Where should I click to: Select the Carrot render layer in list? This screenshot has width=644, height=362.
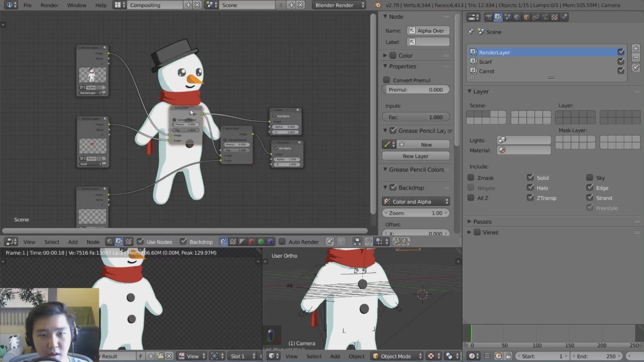click(487, 71)
